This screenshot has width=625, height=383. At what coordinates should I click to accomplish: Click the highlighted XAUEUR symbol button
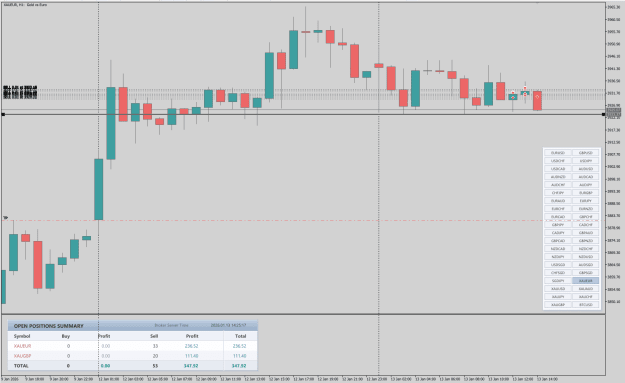[585, 281]
